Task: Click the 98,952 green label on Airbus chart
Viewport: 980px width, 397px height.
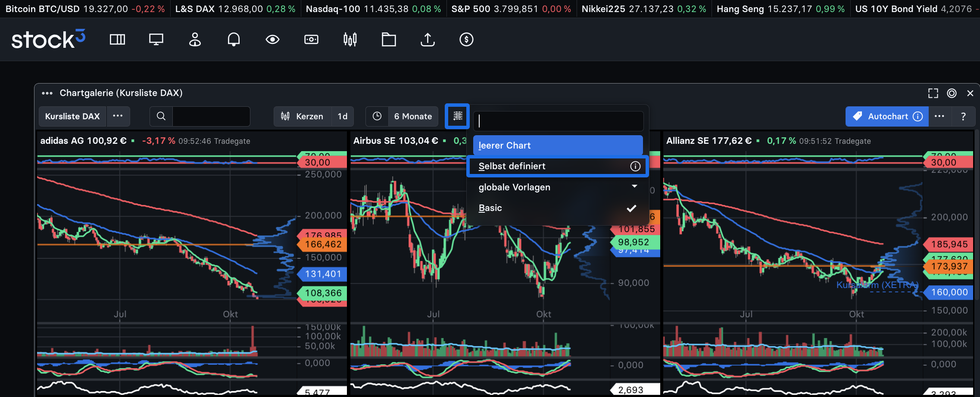Action: click(635, 242)
